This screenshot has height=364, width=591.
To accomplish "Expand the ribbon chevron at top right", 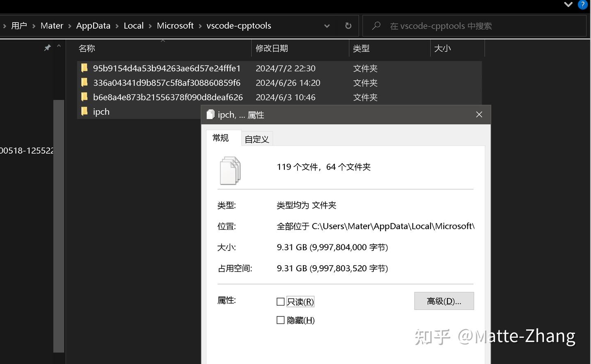I will 568,5.
